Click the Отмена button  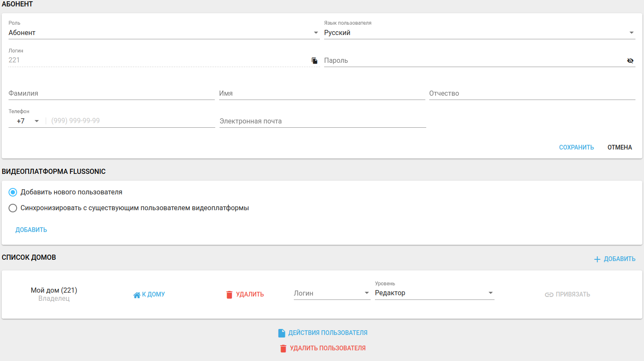coord(619,147)
